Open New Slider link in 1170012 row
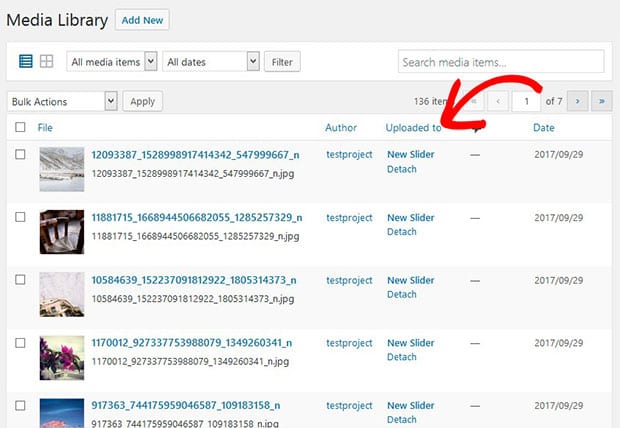The image size is (620, 428). (411, 343)
